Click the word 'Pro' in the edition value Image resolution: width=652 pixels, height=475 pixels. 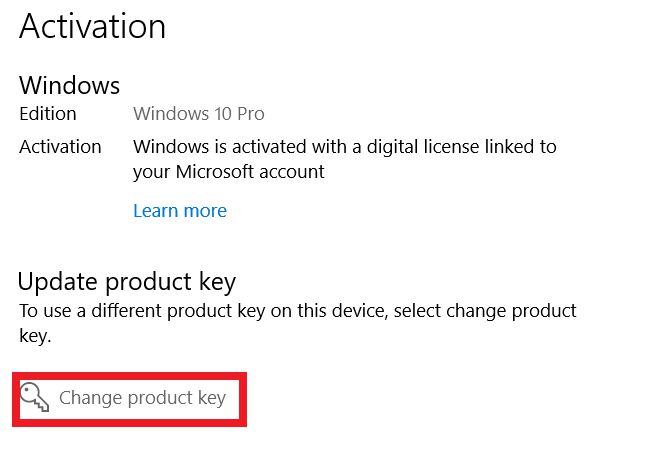click(250, 114)
